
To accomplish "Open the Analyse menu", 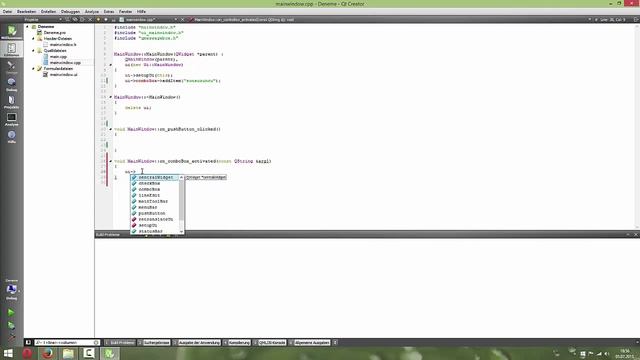I will tap(92, 12).
